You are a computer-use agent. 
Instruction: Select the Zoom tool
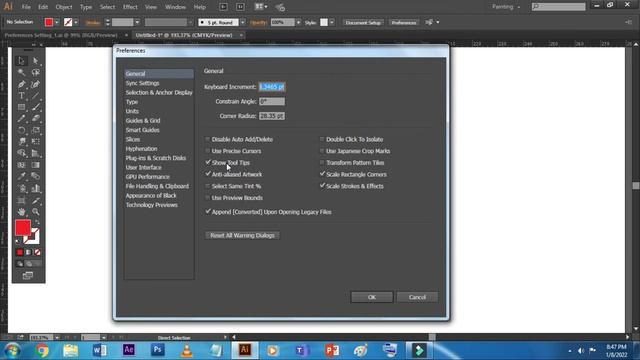pyautogui.click(x=36, y=212)
